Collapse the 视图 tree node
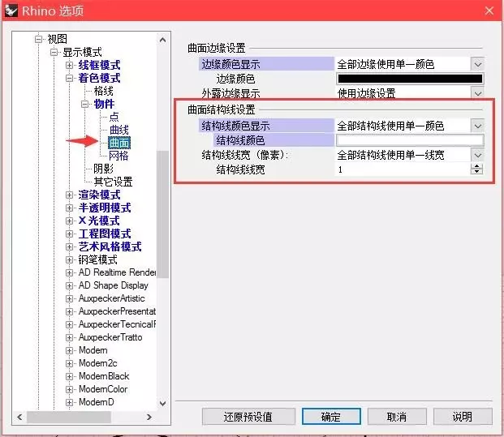Screen dimensions: 504x437 tap(39, 39)
